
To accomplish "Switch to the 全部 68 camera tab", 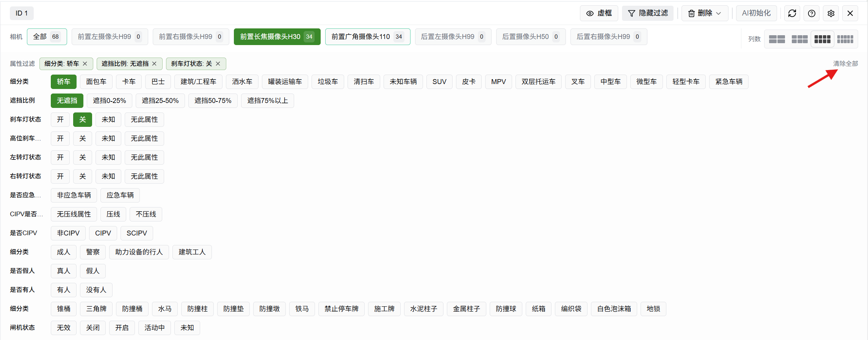I will pos(47,37).
